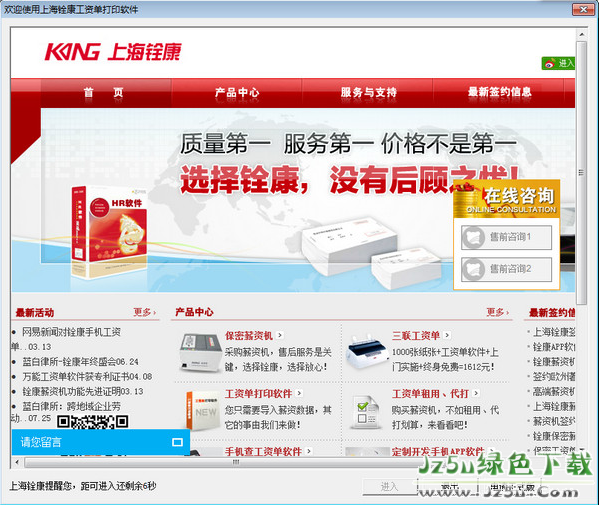The width and height of the screenshot is (599, 505).
Task: Open the 定制开发手机APP软件 link
Action: [x=438, y=452]
